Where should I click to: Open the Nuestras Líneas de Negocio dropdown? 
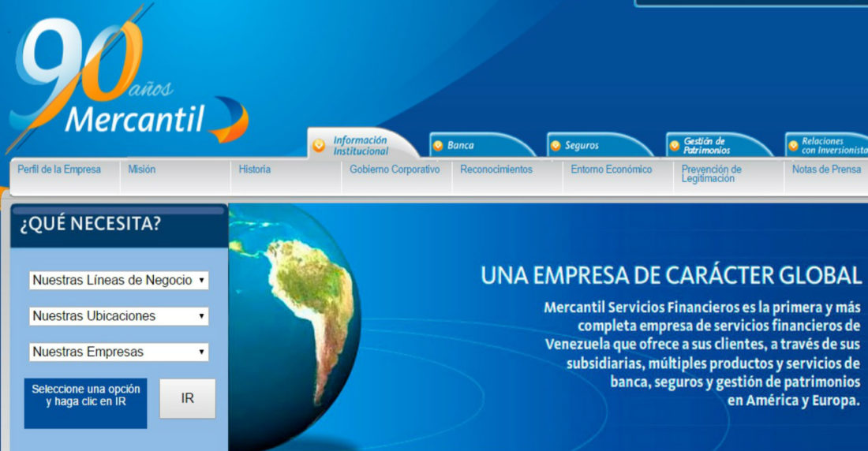coord(118,280)
